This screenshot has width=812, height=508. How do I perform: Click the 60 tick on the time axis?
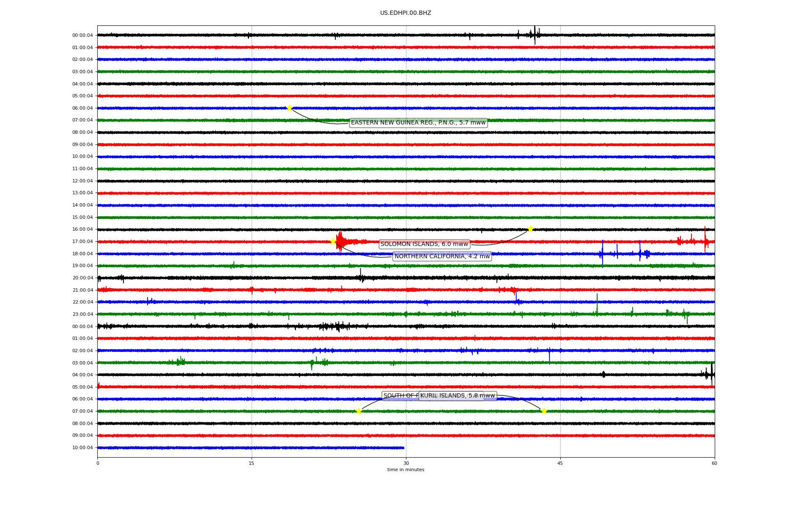click(x=714, y=463)
